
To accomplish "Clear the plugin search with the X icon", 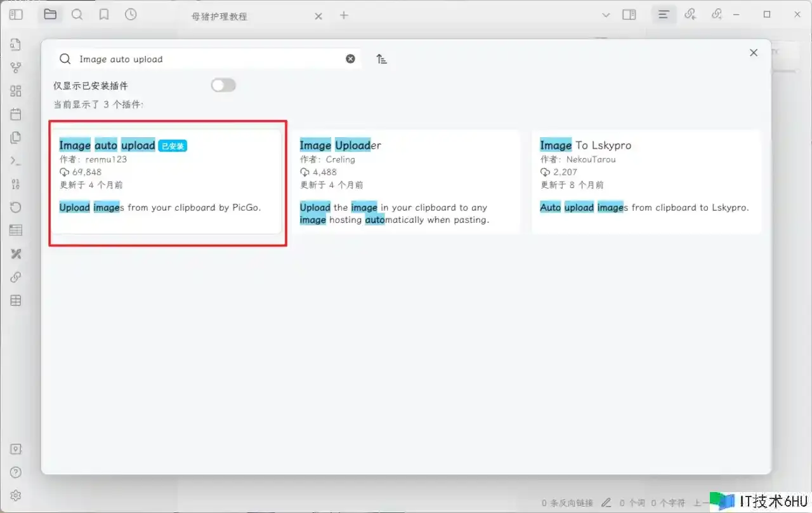I will click(350, 58).
